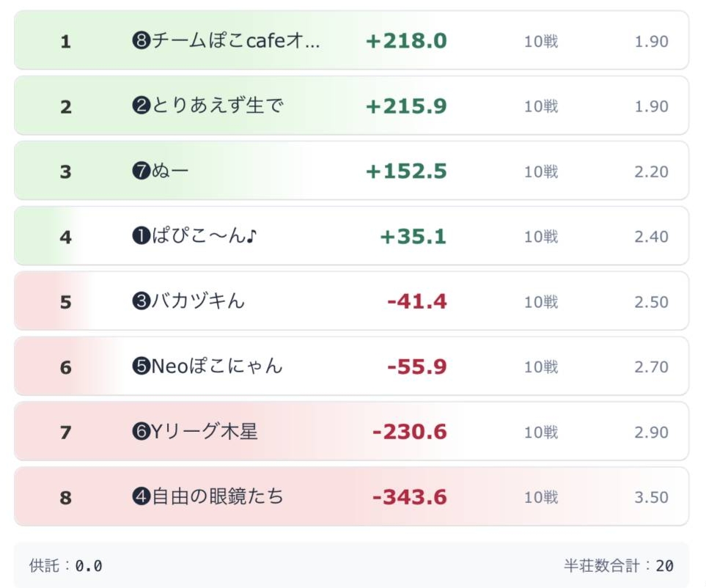This screenshot has width=706, height=588.
Task: Click the circled 6 icon beside Yリーグ木星
Action: [141, 432]
